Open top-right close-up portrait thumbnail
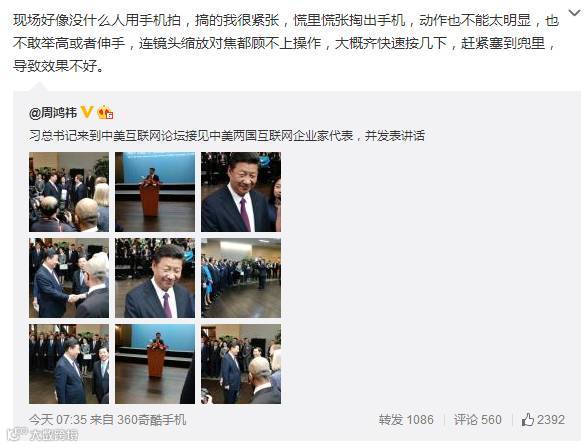 241,192
